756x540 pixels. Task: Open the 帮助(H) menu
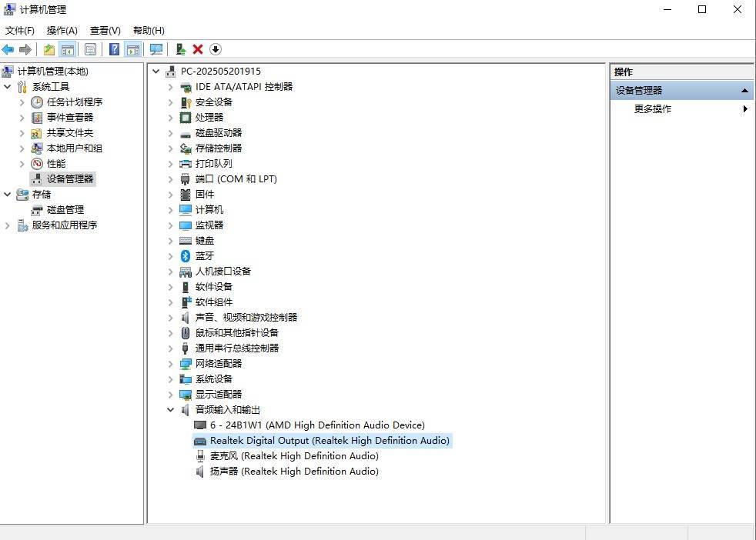point(149,30)
